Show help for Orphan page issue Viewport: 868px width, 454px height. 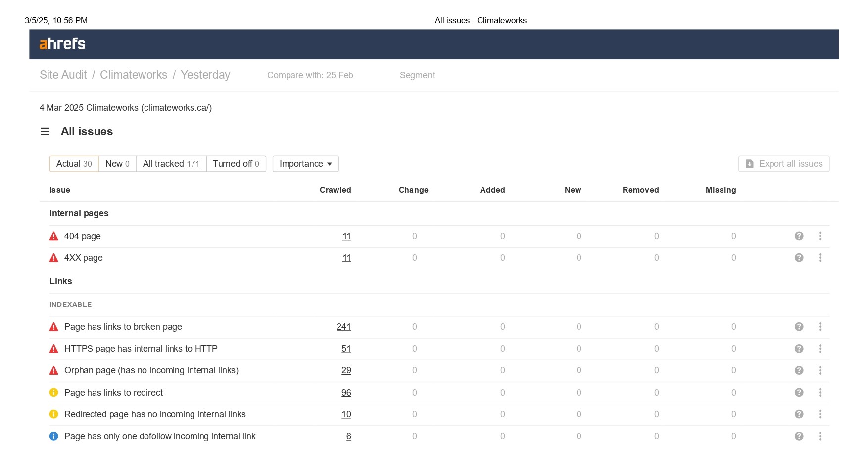click(x=799, y=370)
